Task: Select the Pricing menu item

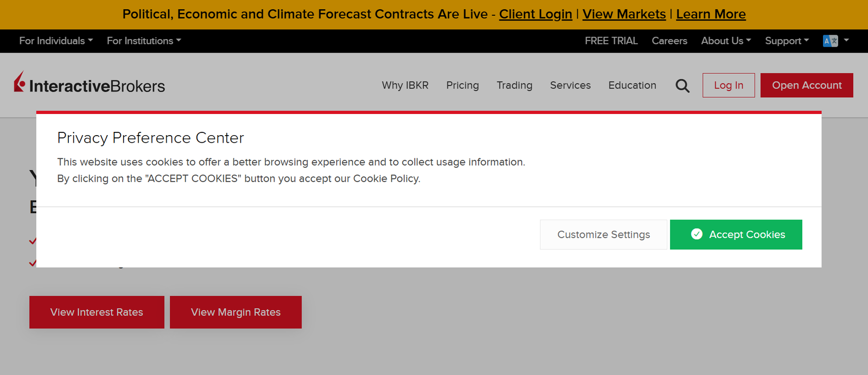Action: (463, 85)
